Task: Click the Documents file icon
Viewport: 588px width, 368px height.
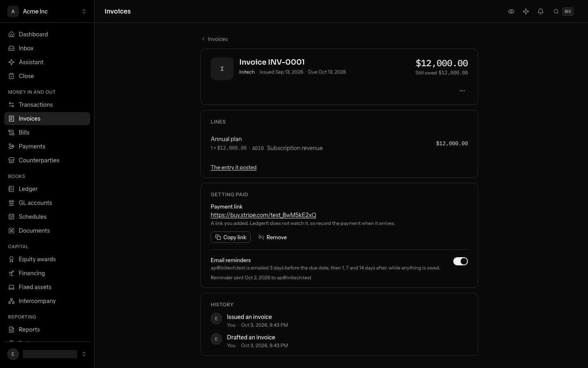Action: tap(11, 231)
